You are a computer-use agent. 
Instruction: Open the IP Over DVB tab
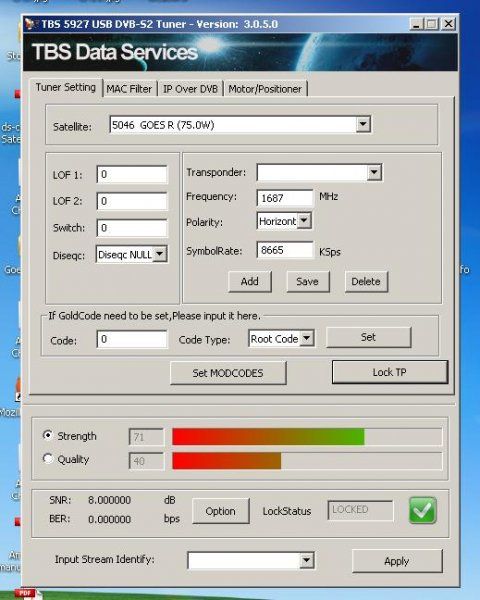coord(190,89)
